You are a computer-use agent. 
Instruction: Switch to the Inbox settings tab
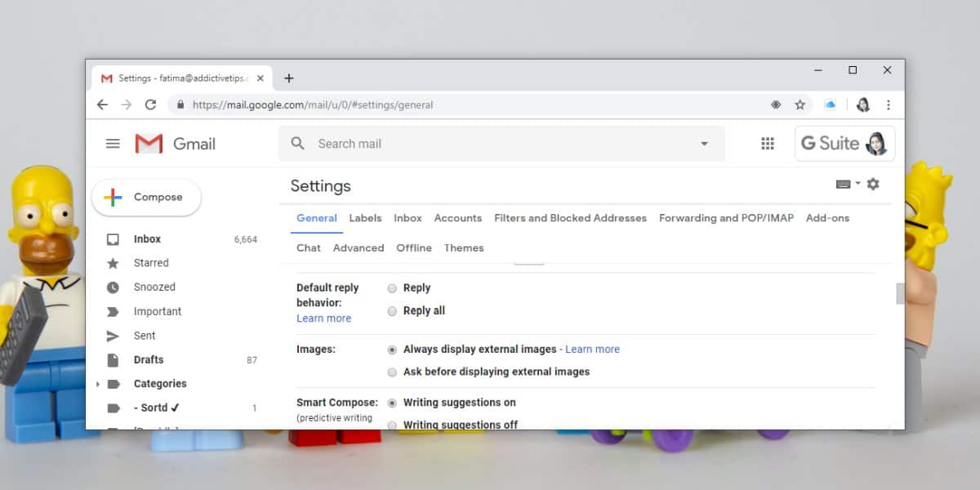click(408, 218)
